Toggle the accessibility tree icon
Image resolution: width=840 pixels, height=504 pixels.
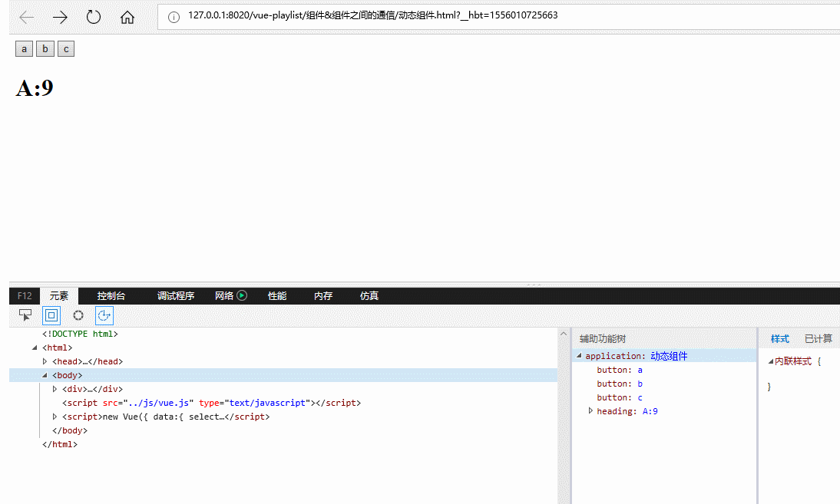pos(104,315)
